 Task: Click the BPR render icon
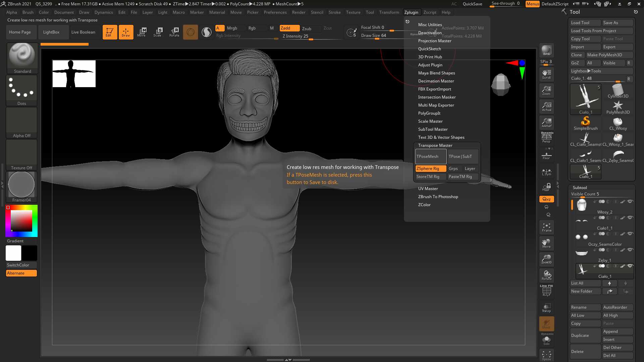[546, 50]
